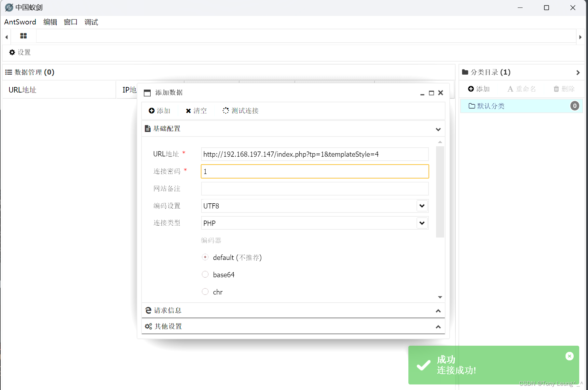Click the 其他设置 gears icon
Viewport: 588px width, 390px height.
pos(148,326)
